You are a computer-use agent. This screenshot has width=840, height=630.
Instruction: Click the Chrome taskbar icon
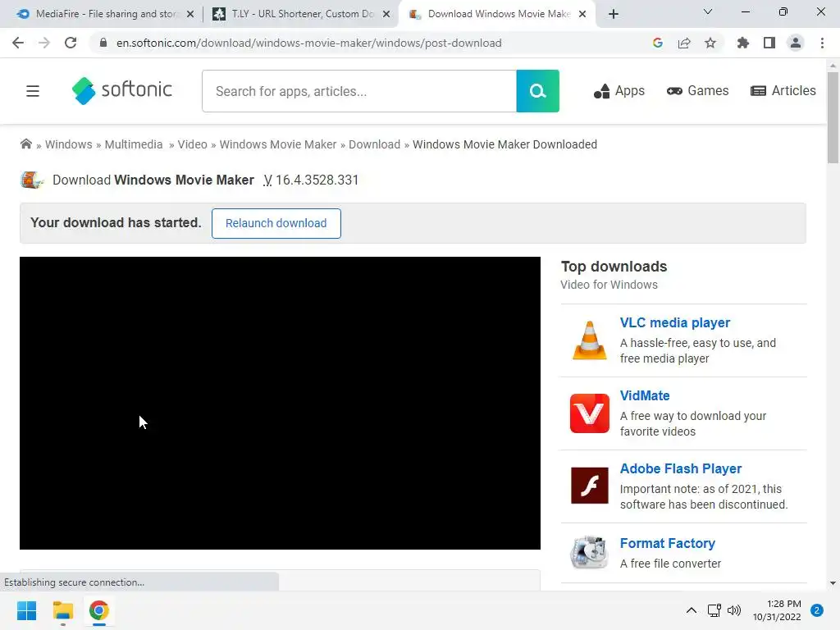click(99, 610)
